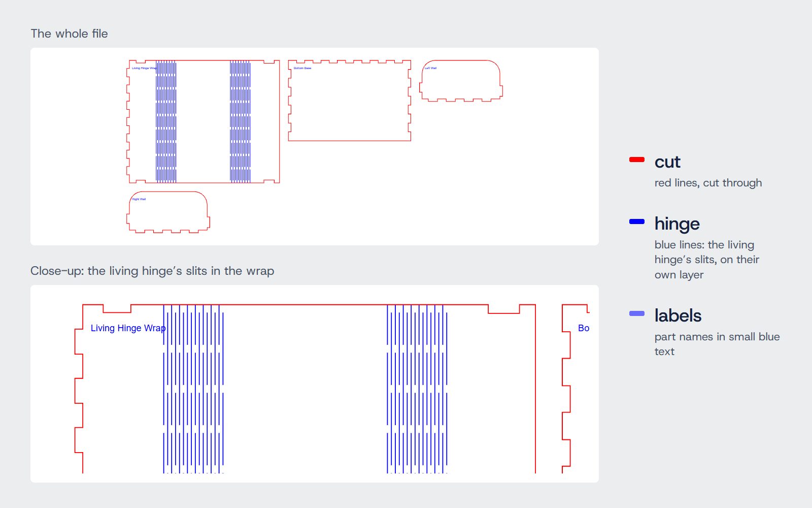Select the 'hinge' legend title
Screen dimensions: 812x508
tap(677, 224)
